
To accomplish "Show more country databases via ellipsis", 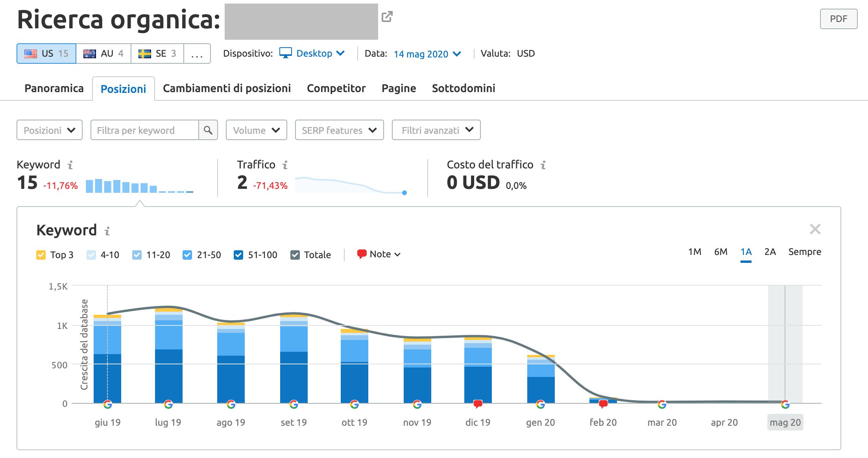I will click(x=197, y=54).
